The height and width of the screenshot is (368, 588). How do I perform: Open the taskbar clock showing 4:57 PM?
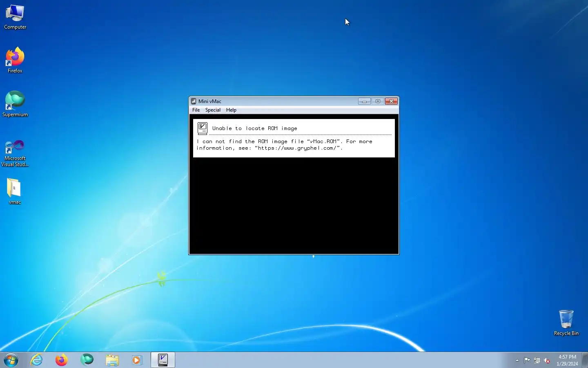pyautogui.click(x=567, y=360)
